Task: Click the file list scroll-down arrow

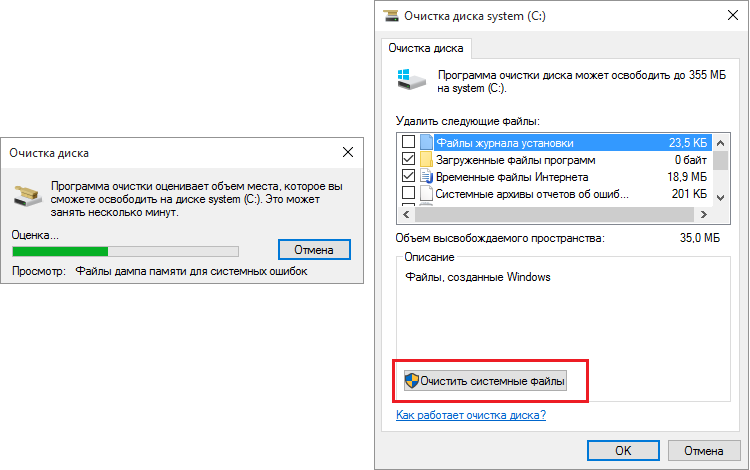Action: point(721,197)
